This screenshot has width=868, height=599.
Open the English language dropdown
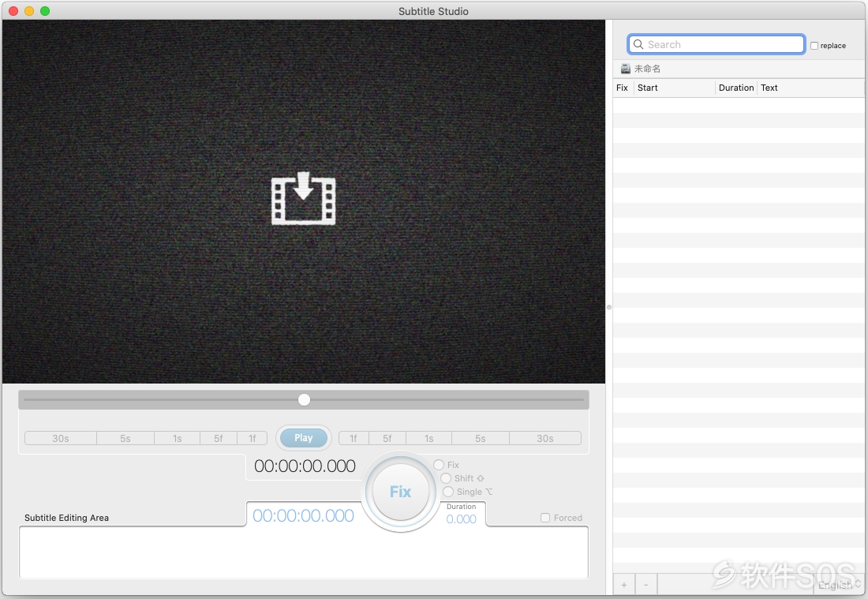[x=840, y=585]
